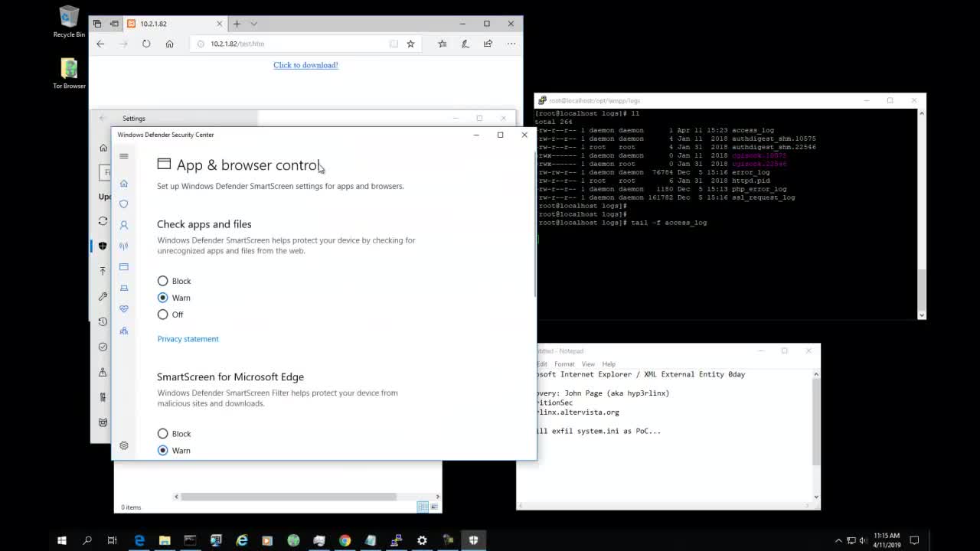Open Chrome from the taskbar

[x=345, y=540]
